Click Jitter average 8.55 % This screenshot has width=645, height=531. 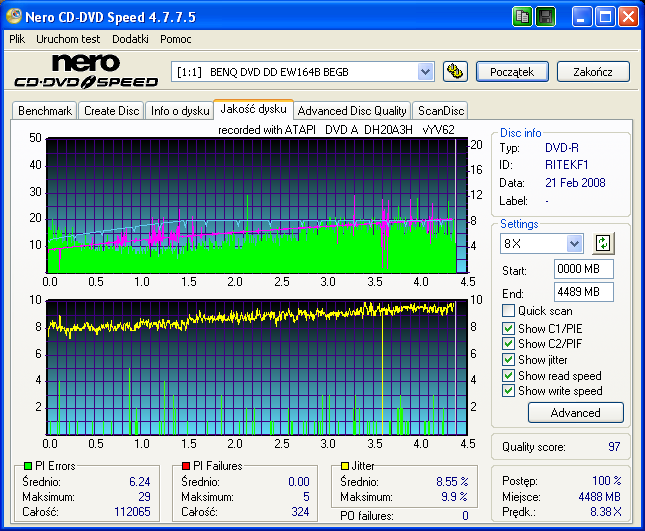[x=452, y=482]
